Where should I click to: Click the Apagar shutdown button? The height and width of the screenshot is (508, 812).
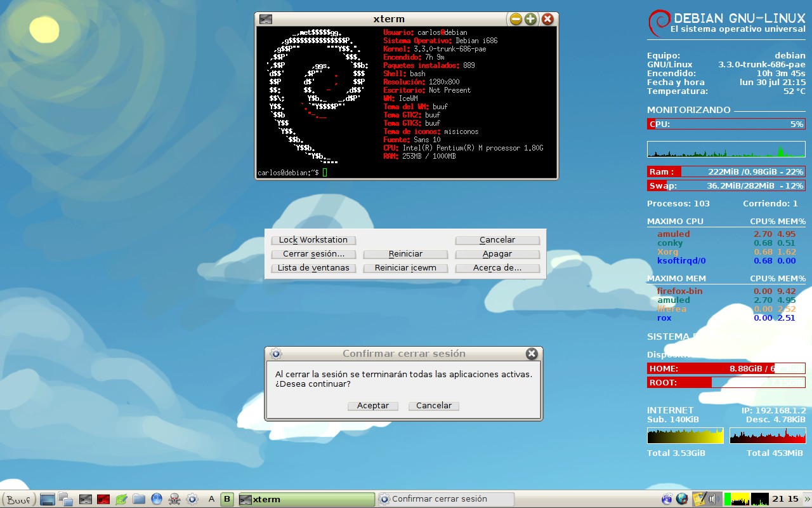click(x=497, y=254)
